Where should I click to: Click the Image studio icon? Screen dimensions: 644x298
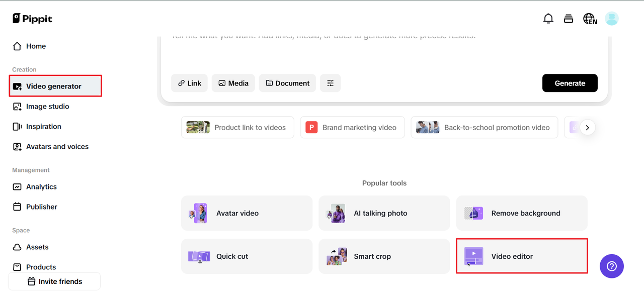point(17,107)
